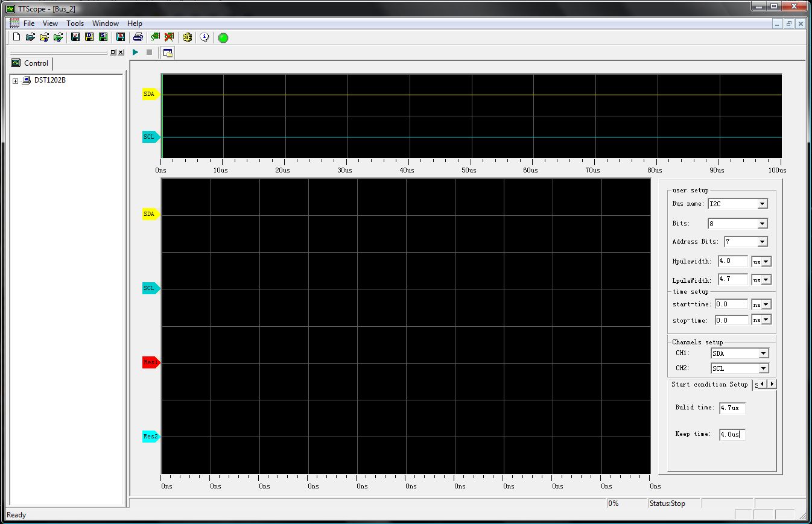Click the TTScope document icon beside File

14,23
